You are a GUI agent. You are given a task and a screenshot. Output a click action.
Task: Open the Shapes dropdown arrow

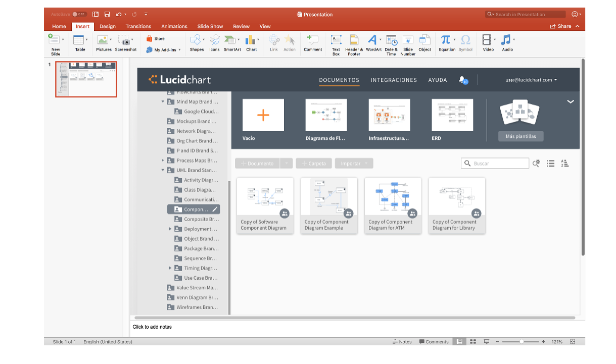(x=204, y=39)
